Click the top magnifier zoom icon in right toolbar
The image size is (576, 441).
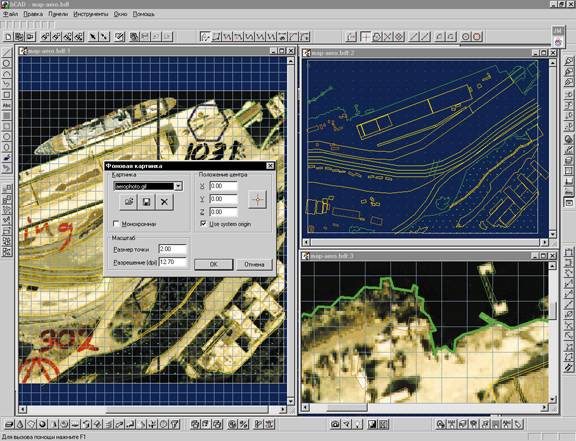(x=569, y=61)
